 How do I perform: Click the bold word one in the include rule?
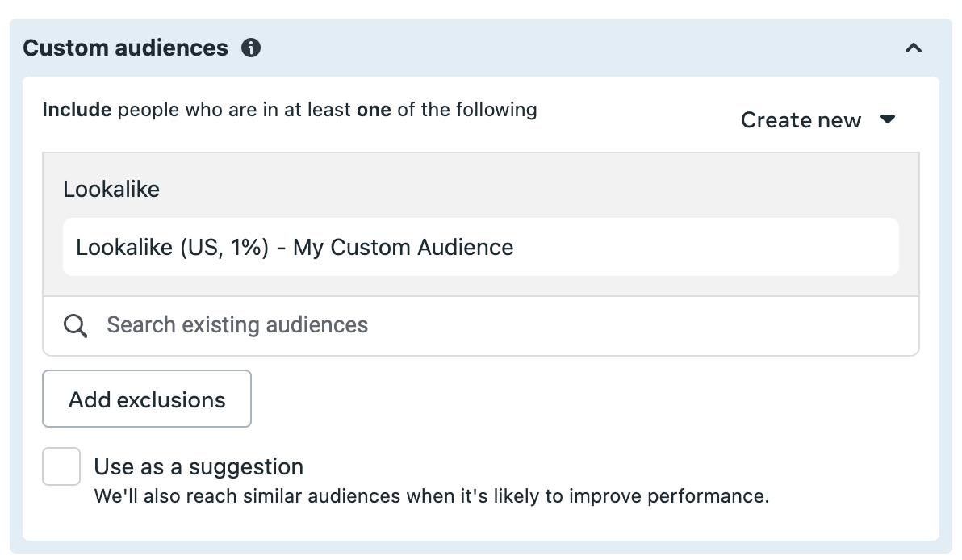[374, 110]
